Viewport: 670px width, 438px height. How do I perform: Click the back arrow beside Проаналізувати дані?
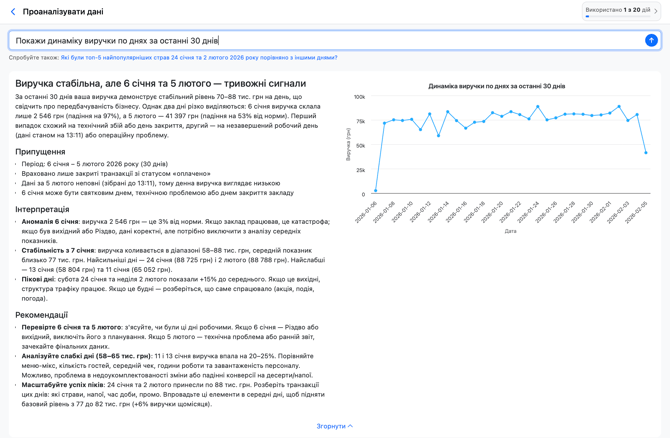[13, 12]
